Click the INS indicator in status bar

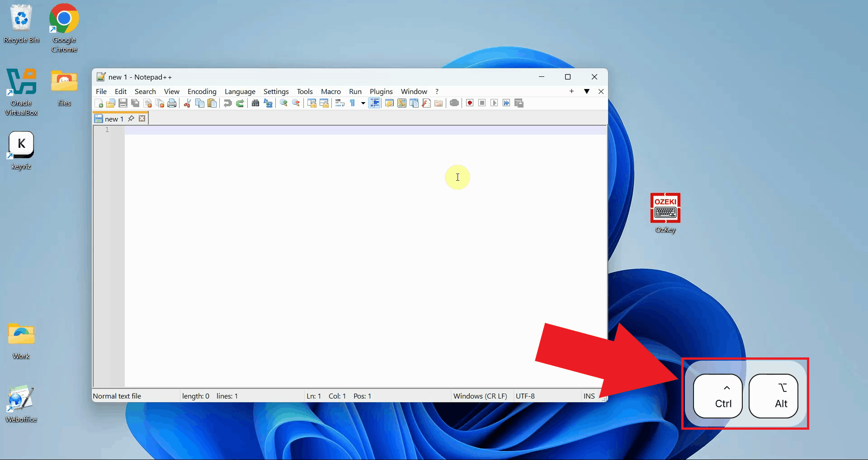click(x=589, y=396)
